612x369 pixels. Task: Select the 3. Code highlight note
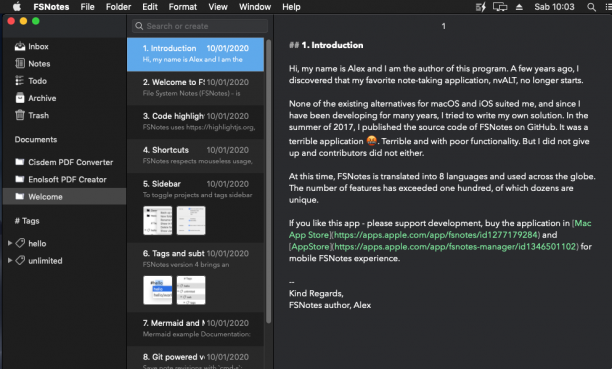196,122
